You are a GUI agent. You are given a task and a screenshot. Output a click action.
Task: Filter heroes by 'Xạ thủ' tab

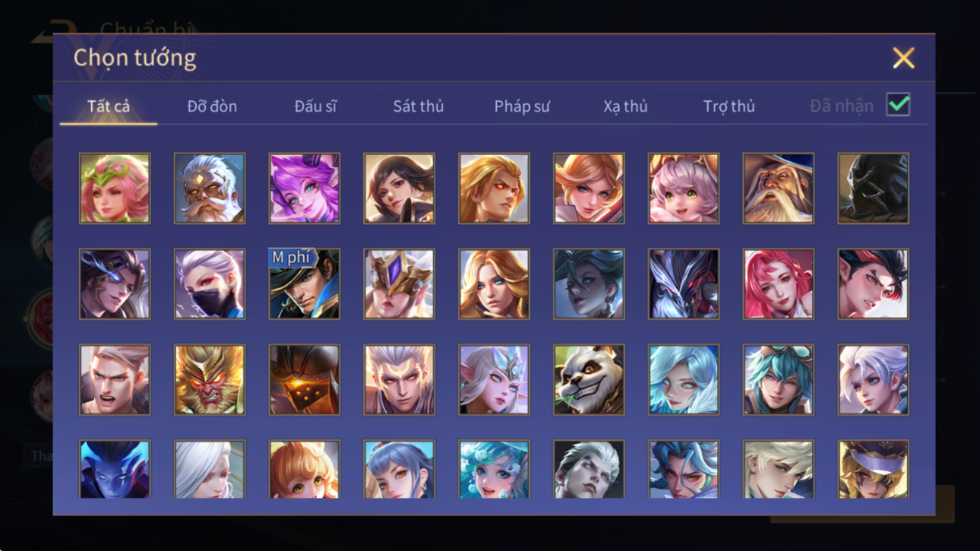point(625,106)
